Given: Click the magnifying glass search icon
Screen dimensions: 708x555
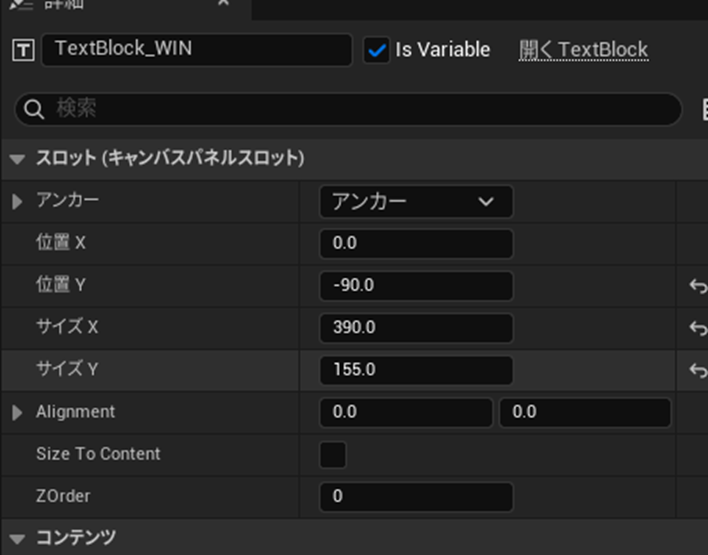Looking at the screenshot, I should pyautogui.click(x=35, y=109).
